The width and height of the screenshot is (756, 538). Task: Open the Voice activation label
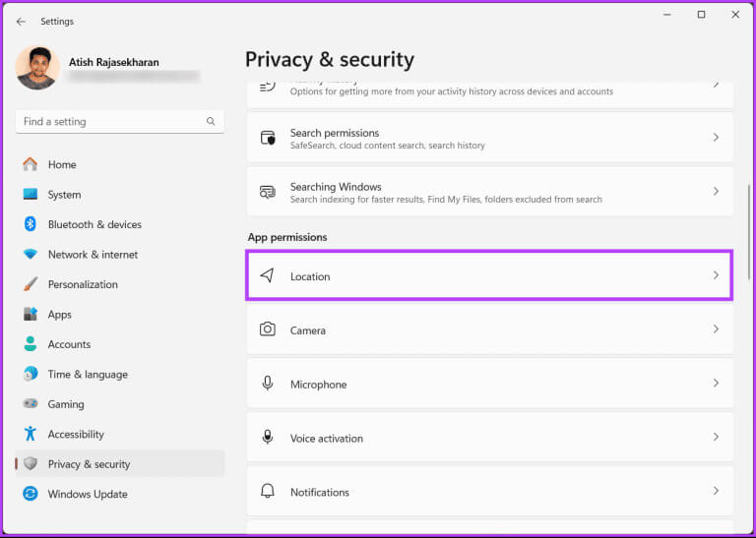pos(327,439)
